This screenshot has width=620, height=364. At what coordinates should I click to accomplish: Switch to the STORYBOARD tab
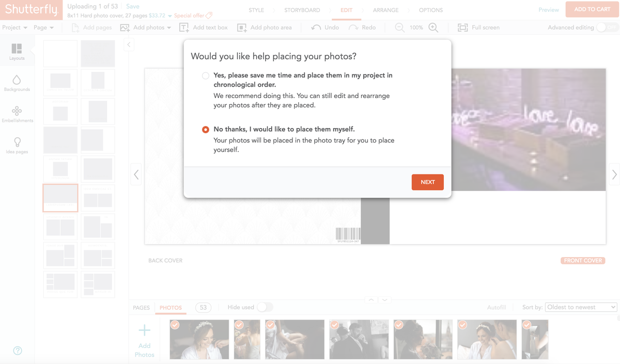point(301,10)
